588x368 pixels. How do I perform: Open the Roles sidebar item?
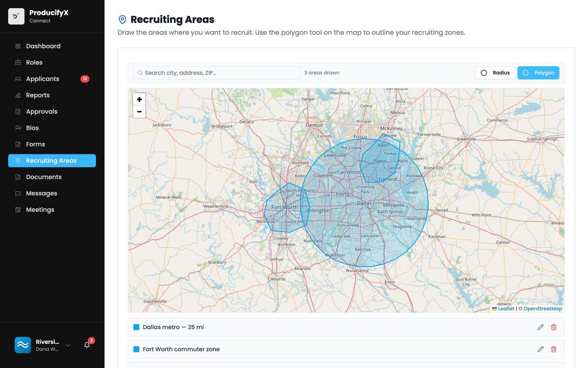click(52, 62)
